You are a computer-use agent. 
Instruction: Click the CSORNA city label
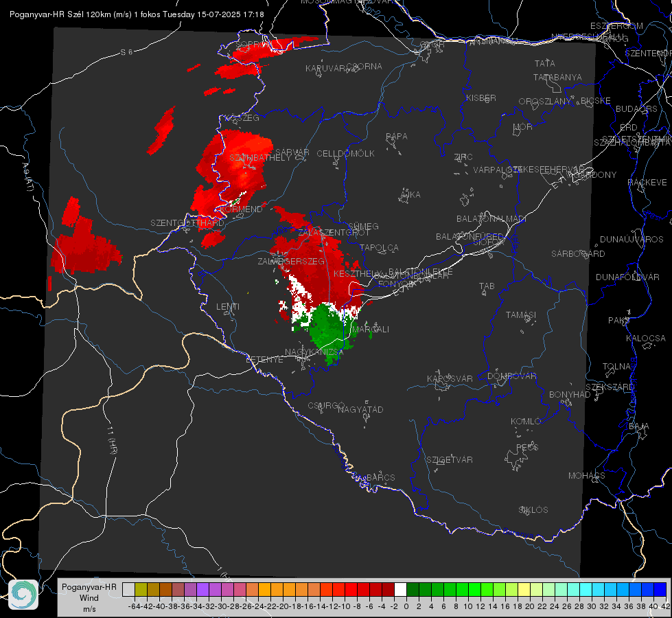364,67
